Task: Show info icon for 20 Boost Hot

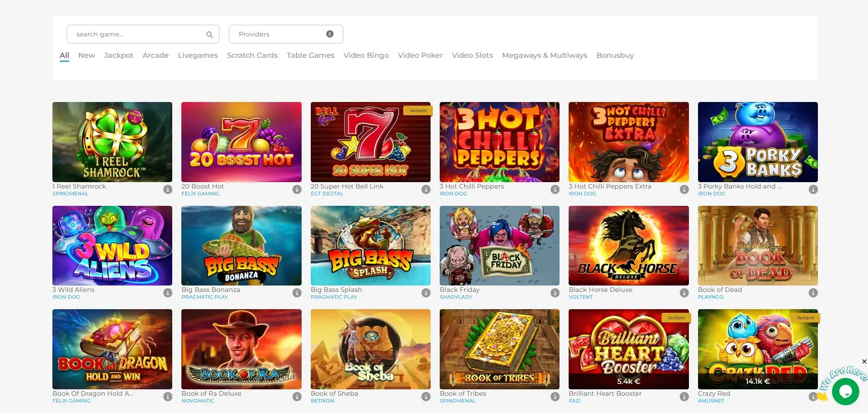Action: (x=297, y=189)
